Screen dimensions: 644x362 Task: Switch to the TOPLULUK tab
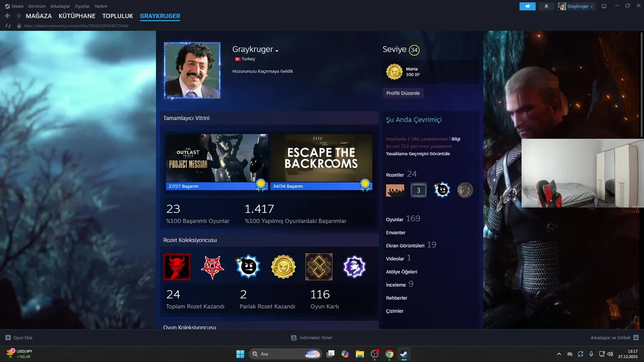[118, 16]
